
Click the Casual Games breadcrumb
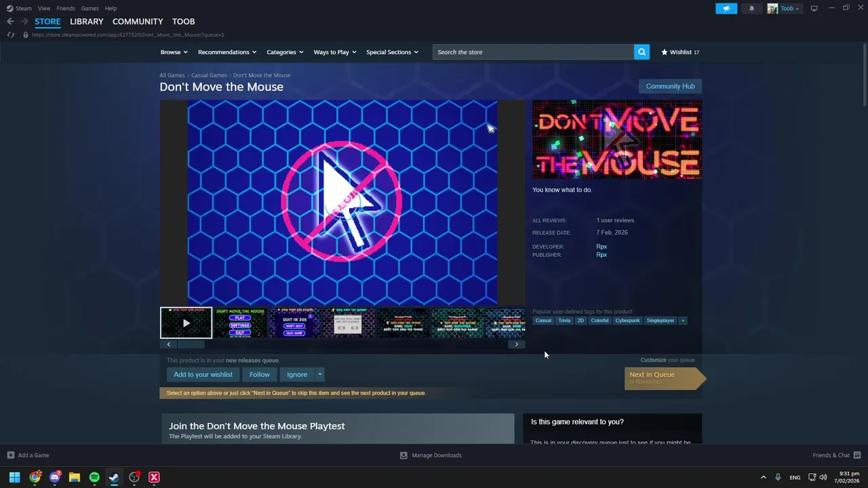pyautogui.click(x=209, y=75)
